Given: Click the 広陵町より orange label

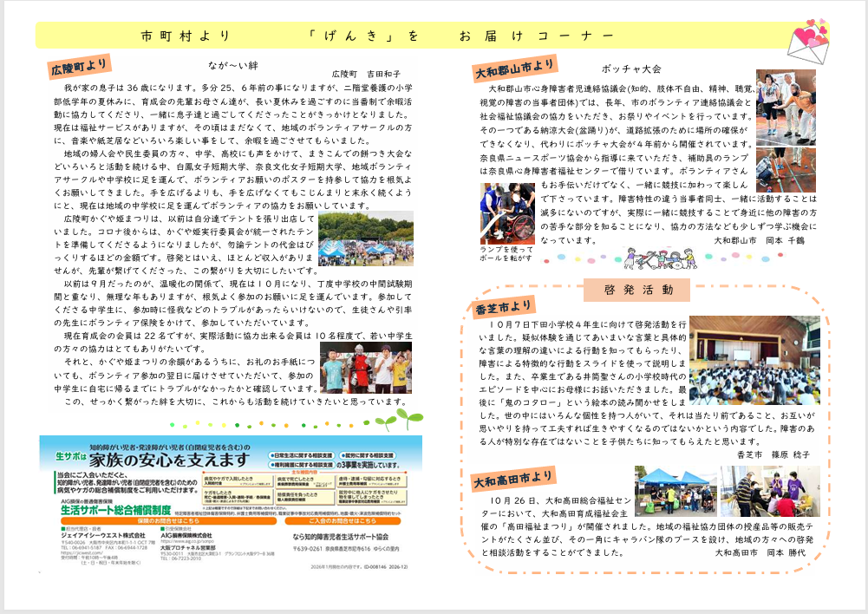Looking at the screenshot, I should click(78, 68).
